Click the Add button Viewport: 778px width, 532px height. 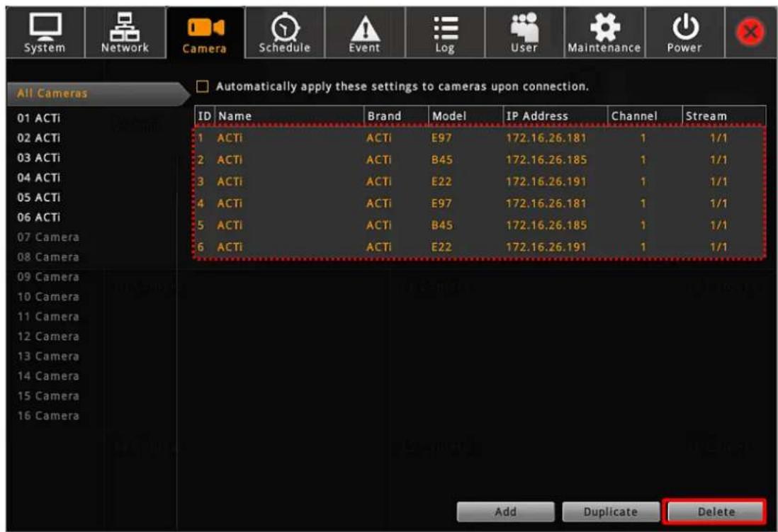click(506, 511)
